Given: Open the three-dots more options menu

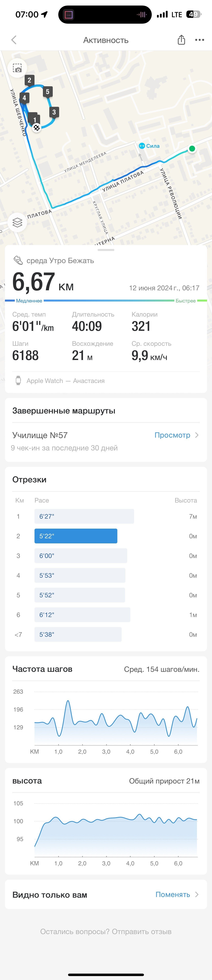Looking at the screenshot, I should coord(199,40).
